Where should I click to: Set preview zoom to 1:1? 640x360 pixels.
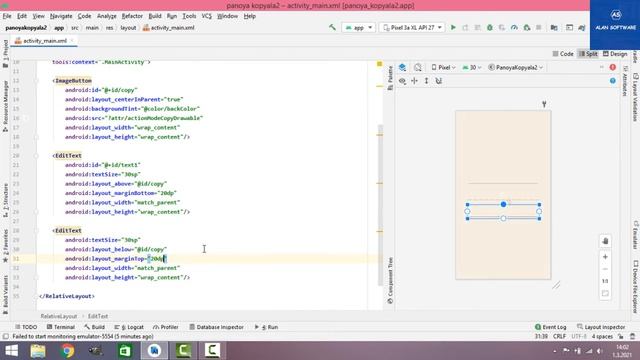pyautogui.click(x=605, y=281)
